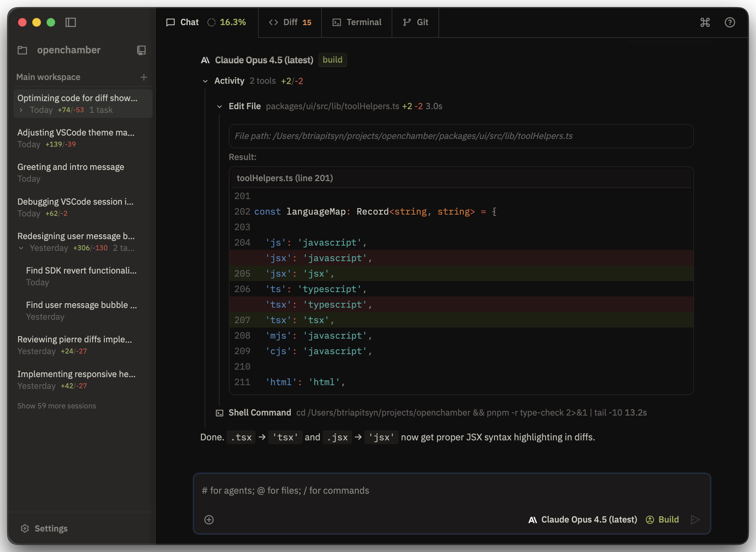Image resolution: width=756 pixels, height=552 pixels.
Task: Open the Git tab
Action: click(x=415, y=22)
